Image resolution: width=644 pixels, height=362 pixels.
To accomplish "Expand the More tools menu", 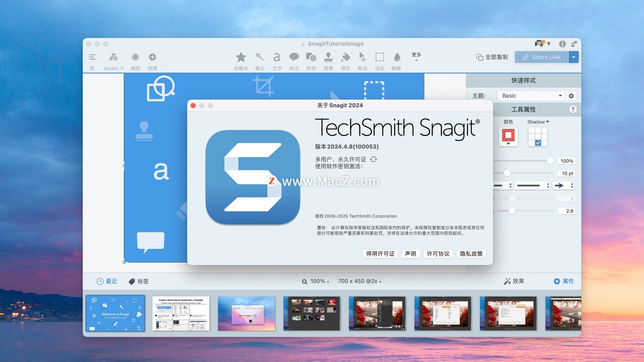I will [416, 56].
